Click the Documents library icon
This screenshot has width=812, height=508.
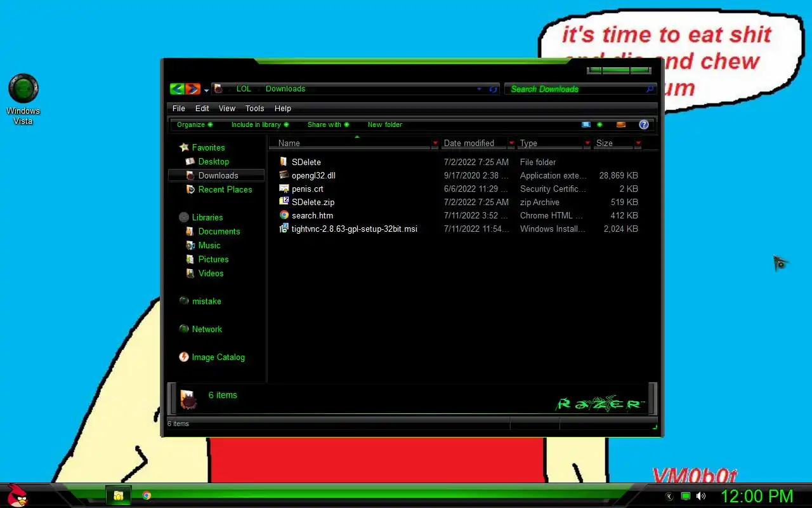[x=190, y=231]
